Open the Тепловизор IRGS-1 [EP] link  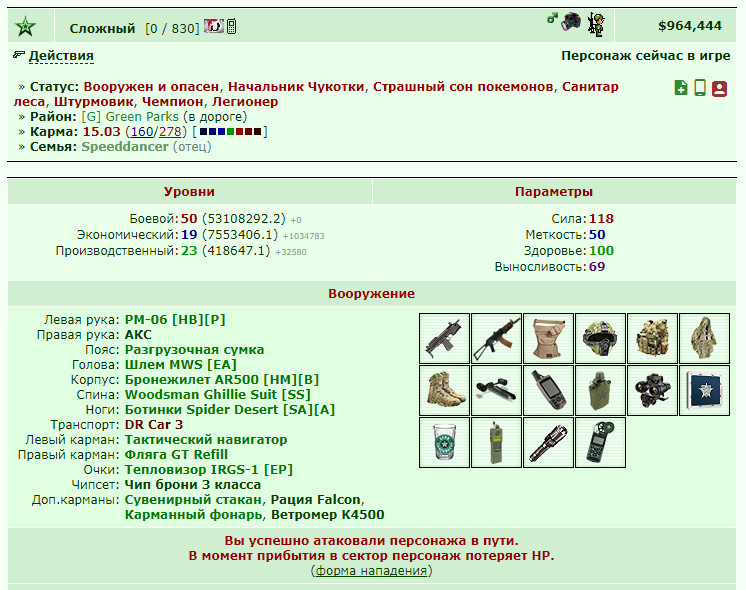tap(208, 470)
